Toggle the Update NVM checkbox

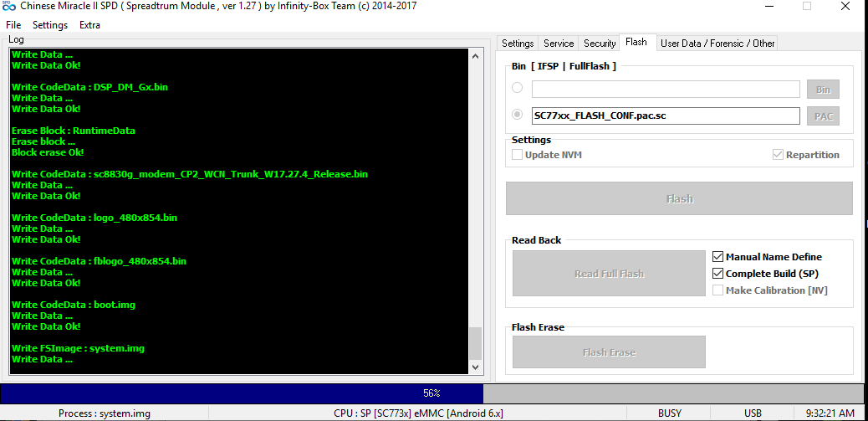click(517, 155)
